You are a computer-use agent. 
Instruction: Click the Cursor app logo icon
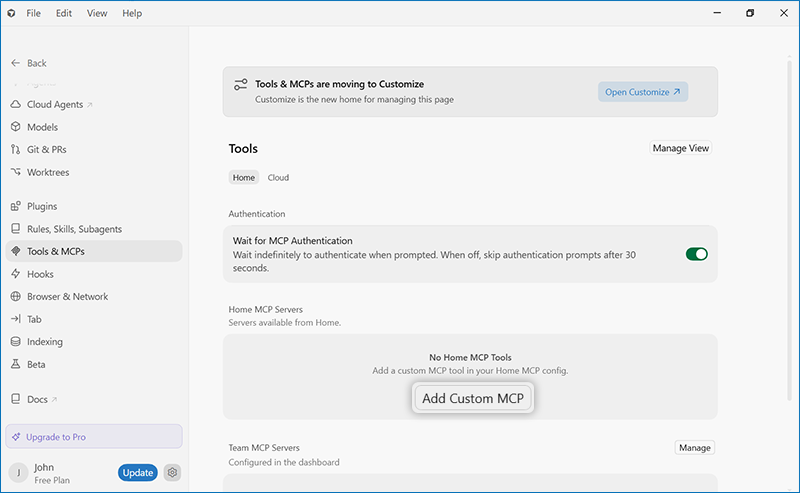[x=11, y=13]
